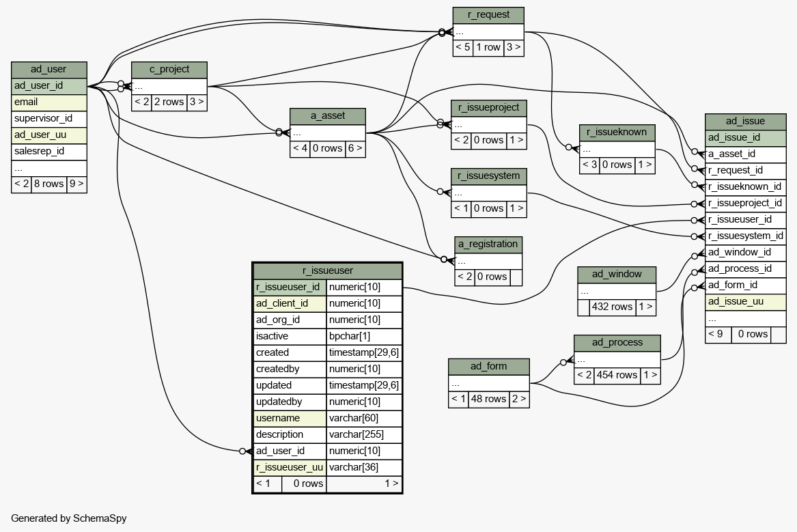Screen dimensions: 797x532
Task: Select the ad_issue_id column
Action: 746,138
